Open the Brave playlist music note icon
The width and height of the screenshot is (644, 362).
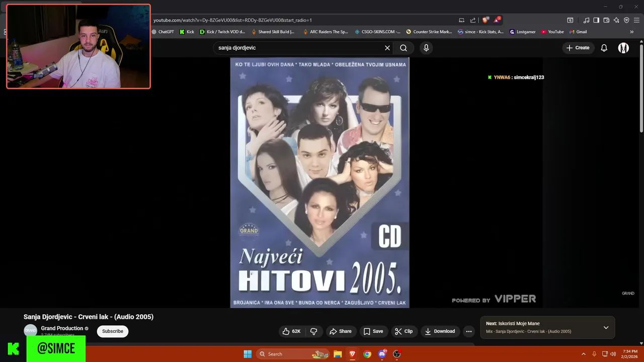pyautogui.click(x=586, y=20)
